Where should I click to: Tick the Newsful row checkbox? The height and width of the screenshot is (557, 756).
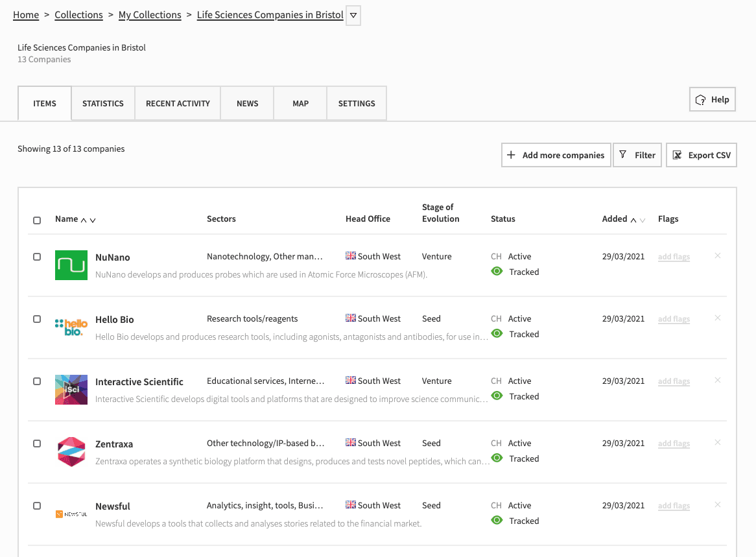[37, 505]
